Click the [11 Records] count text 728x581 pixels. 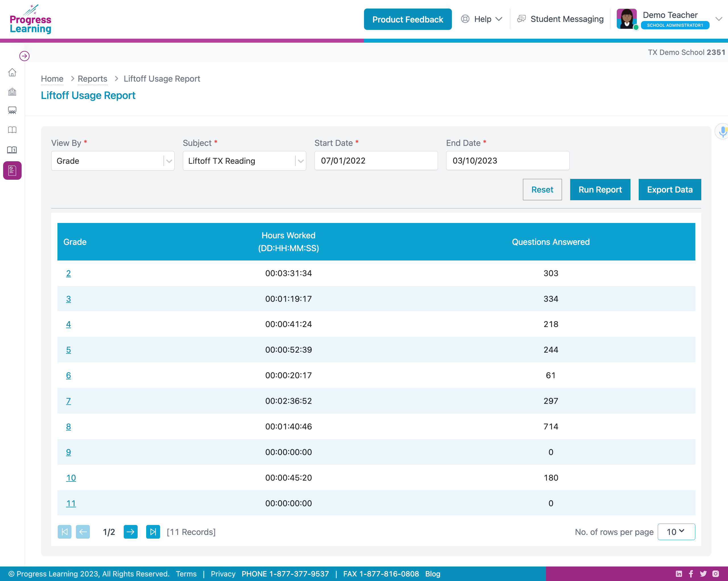coord(191,532)
